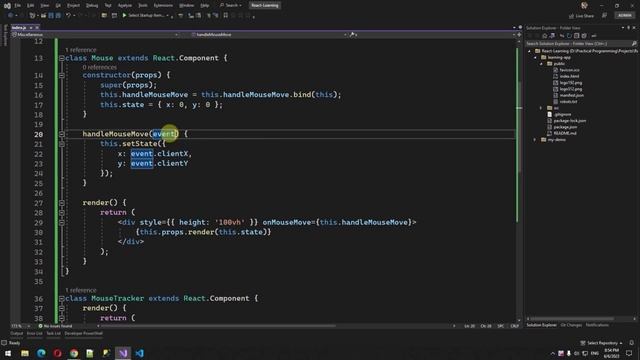Collapse MouseTracker class at line 36
This screenshot has width=640, height=360.
pyautogui.click(x=62, y=299)
